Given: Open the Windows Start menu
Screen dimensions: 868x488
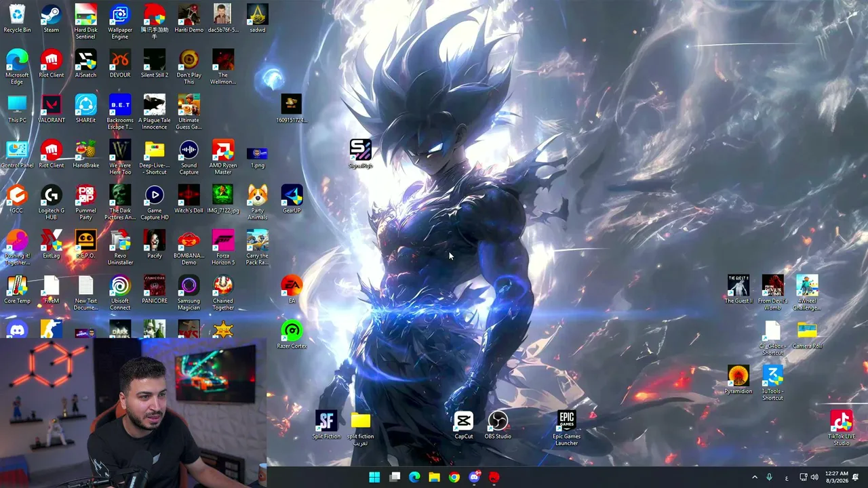Looking at the screenshot, I should (374, 477).
